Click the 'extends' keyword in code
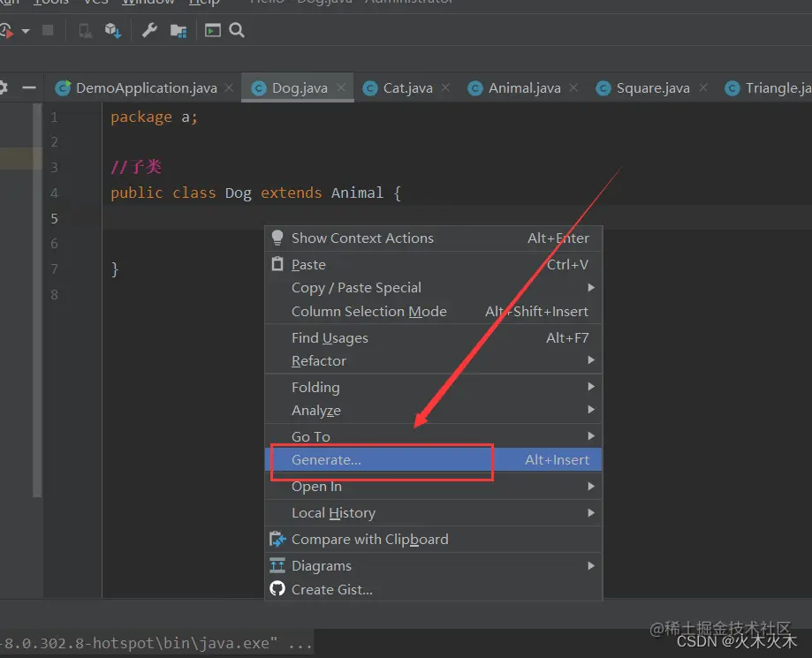Screen dimensions: 812x658 point(291,193)
